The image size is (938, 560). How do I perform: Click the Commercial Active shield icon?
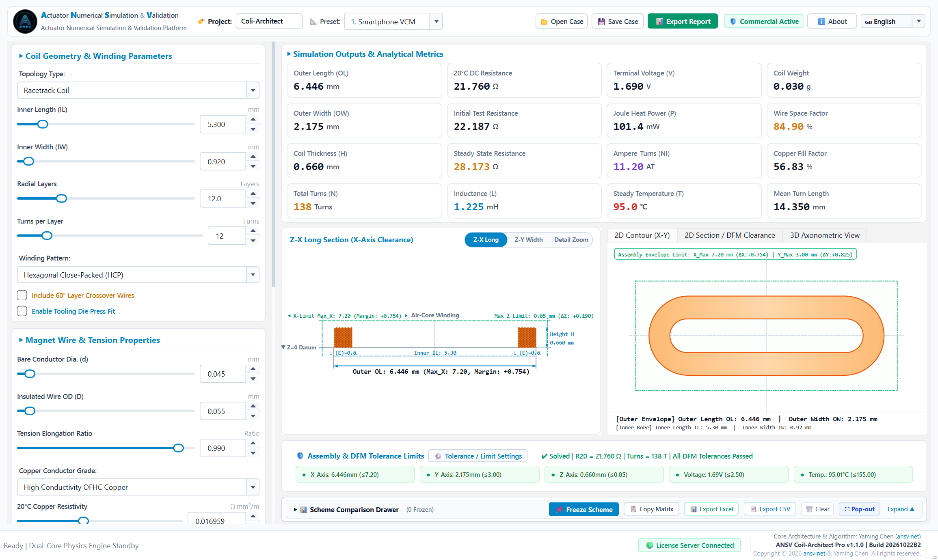tap(733, 22)
